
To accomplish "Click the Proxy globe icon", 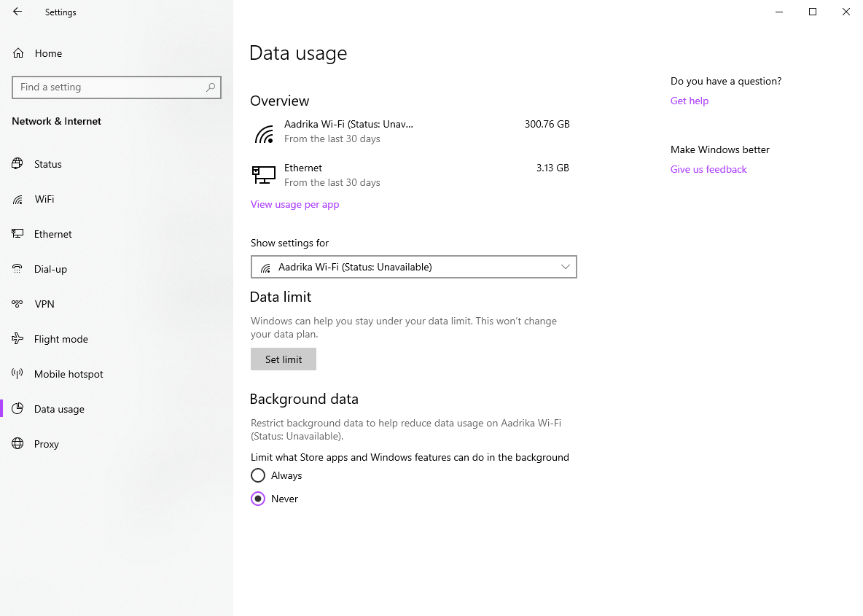I will click(17, 444).
